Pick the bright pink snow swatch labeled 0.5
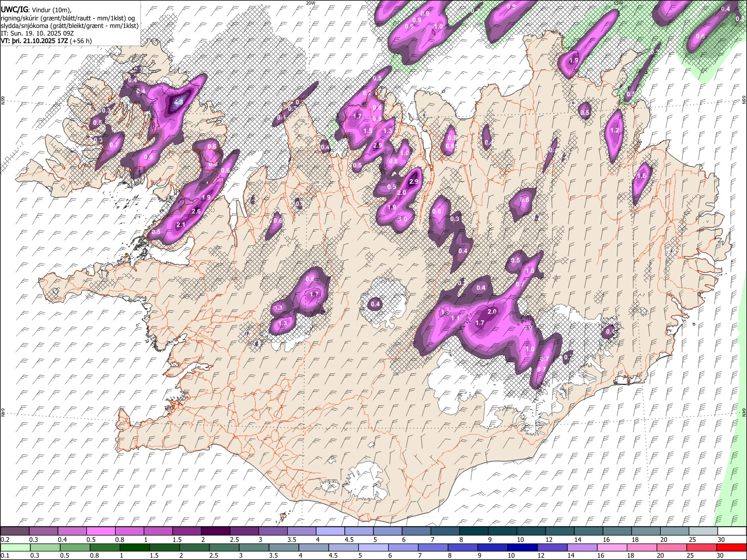The image size is (747, 560). click(x=100, y=531)
